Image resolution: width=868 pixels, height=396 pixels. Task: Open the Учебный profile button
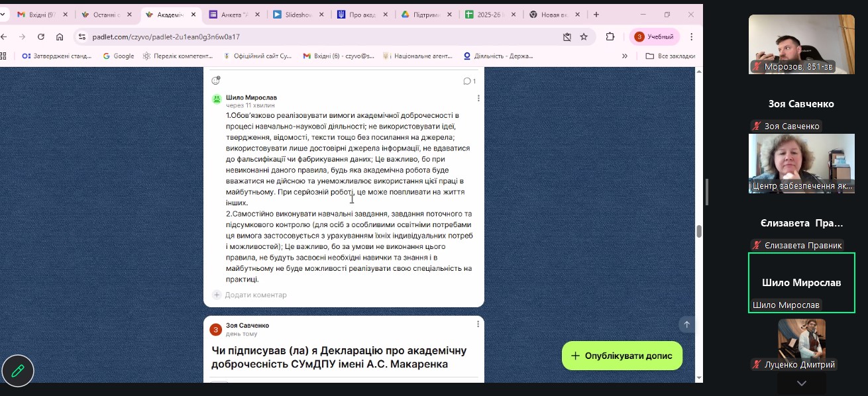[x=654, y=37]
